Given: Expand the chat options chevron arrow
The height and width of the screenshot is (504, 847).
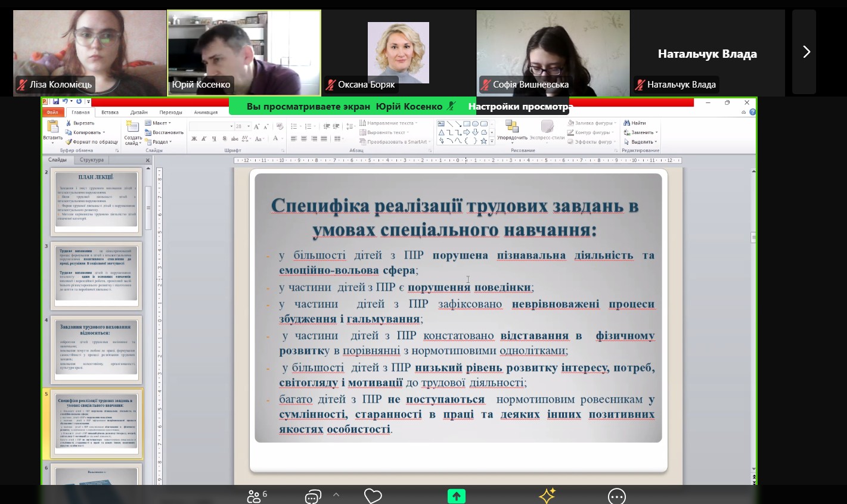Looking at the screenshot, I should [336, 494].
